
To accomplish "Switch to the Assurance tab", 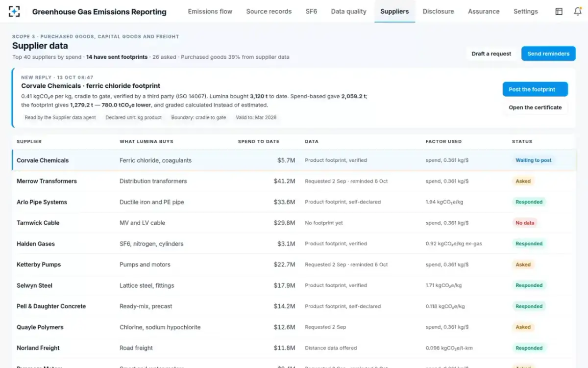I will [484, 11].
